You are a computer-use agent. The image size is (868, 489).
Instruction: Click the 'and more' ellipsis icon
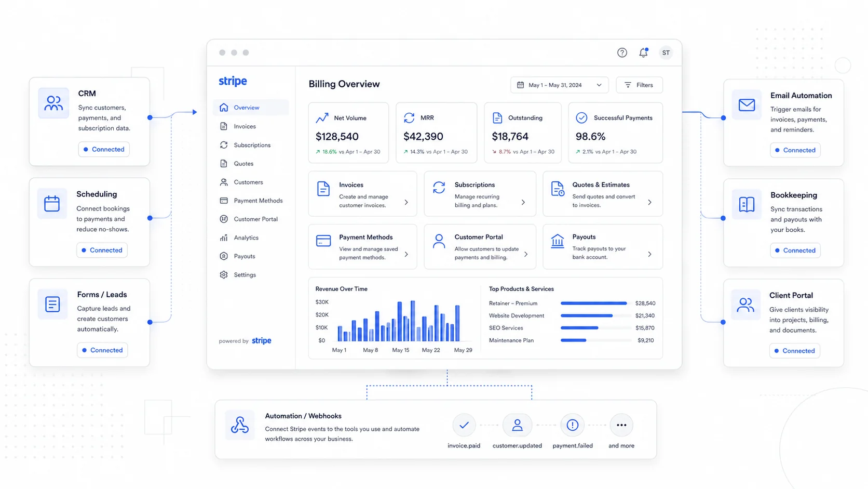(x=621, y=425)
